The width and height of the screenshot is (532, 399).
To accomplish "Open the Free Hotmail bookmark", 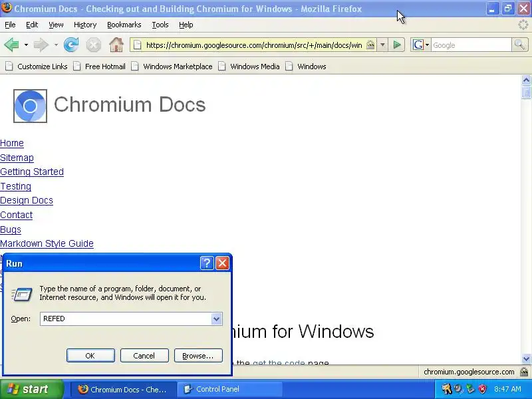I will (x=100, y=66).
